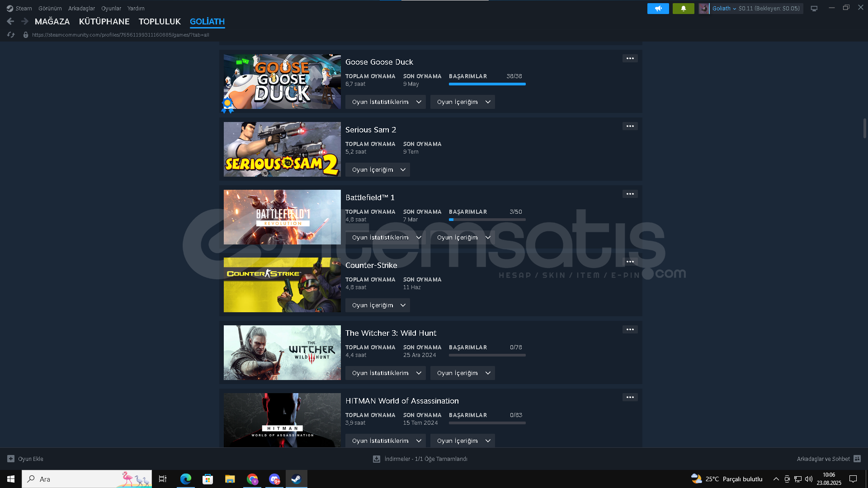Switch to the TOPLULUK tab
This screenshot has height=488, width=868.
click(x=160, y=21)
